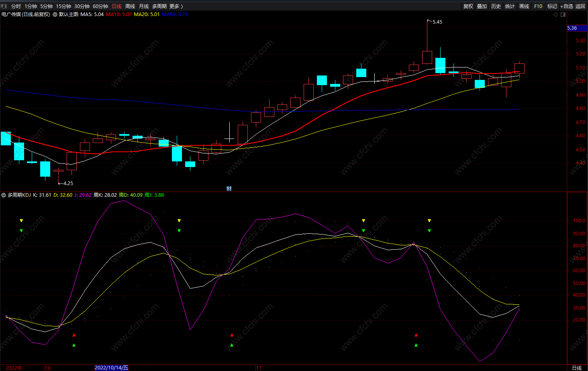
Task: Click the 多周期KDJ indicator name
Action: (19, 195)
